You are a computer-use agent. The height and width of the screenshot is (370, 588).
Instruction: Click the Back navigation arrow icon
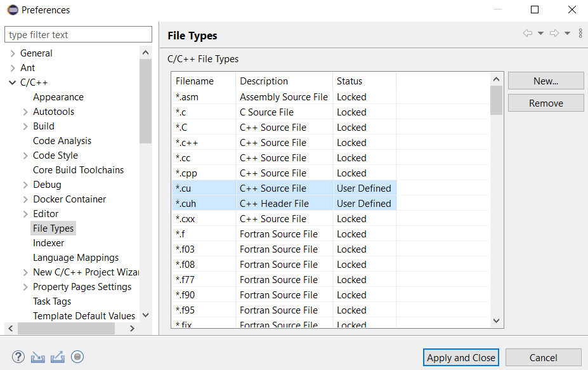(x=527, y=34)
